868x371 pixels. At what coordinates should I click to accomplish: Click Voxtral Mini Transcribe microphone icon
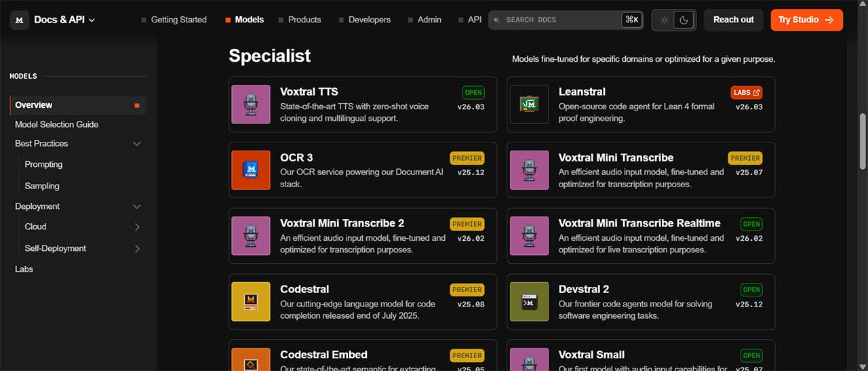point(529,170)
